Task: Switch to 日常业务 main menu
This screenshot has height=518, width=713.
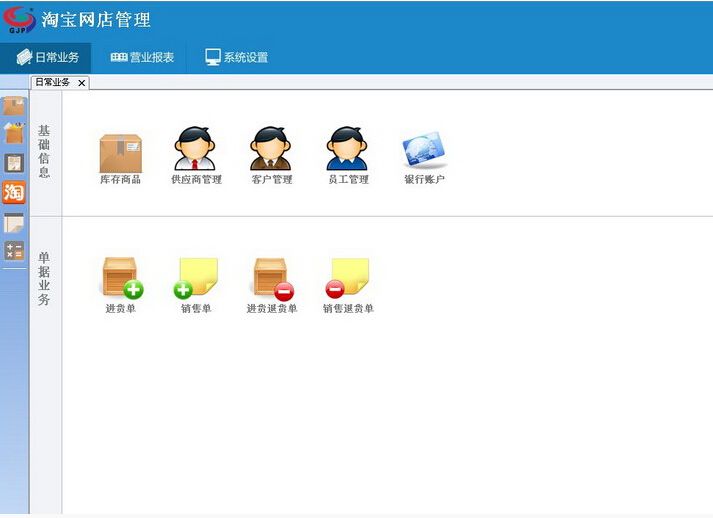Action: [46, 57]
